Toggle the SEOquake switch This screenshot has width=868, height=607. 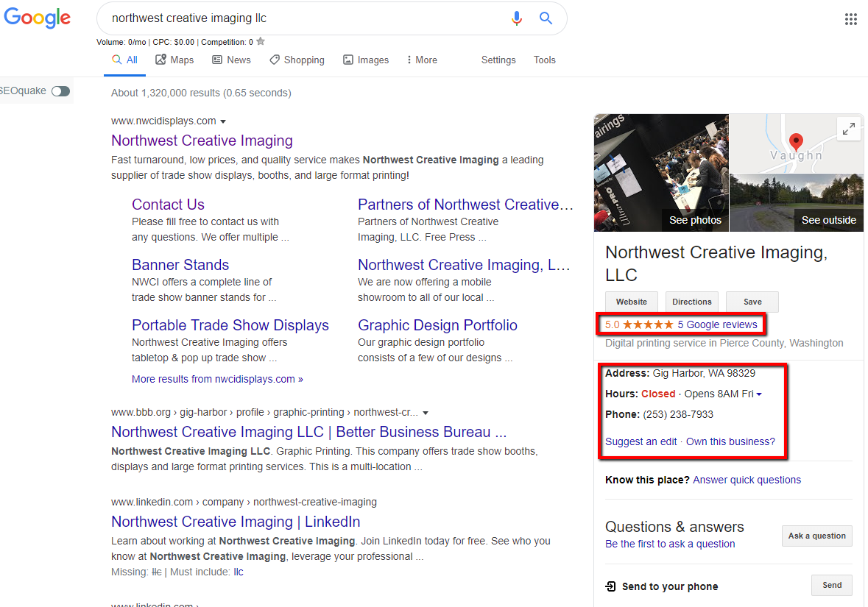61,91
